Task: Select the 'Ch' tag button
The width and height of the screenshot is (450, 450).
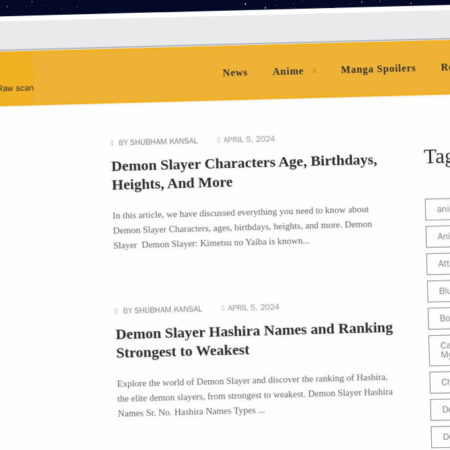Action: coord(440,383)
